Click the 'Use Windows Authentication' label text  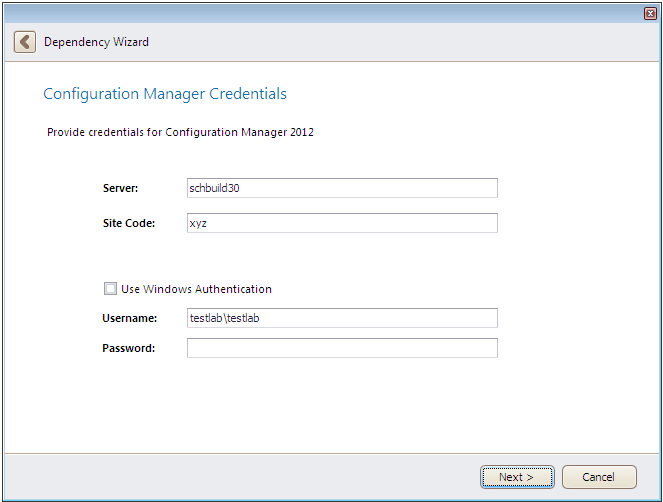point(196,289)
